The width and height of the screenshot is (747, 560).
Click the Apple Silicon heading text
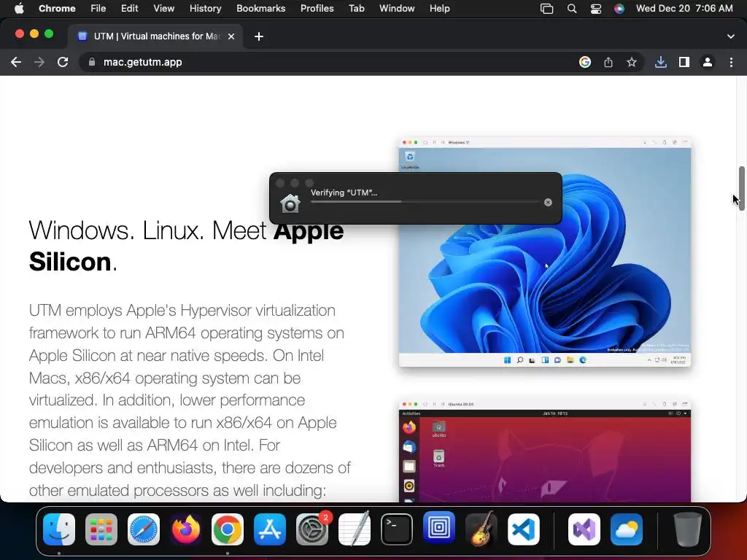point(186,246)
